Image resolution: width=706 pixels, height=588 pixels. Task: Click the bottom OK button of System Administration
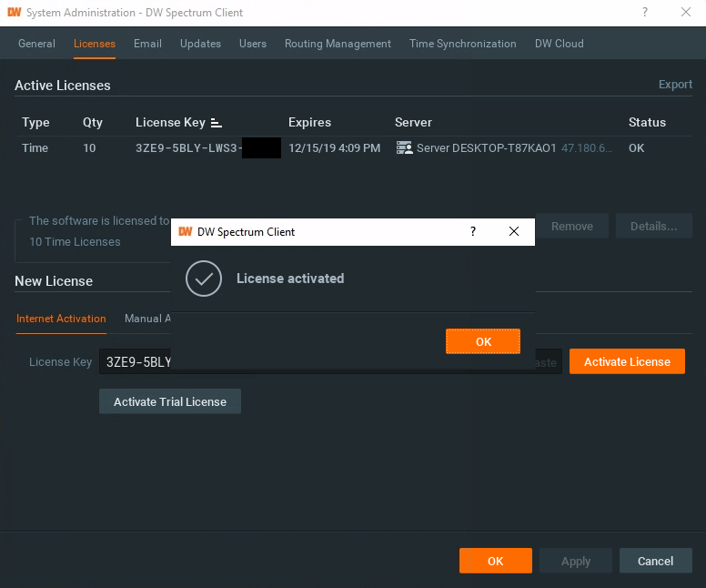coord(495,561)
